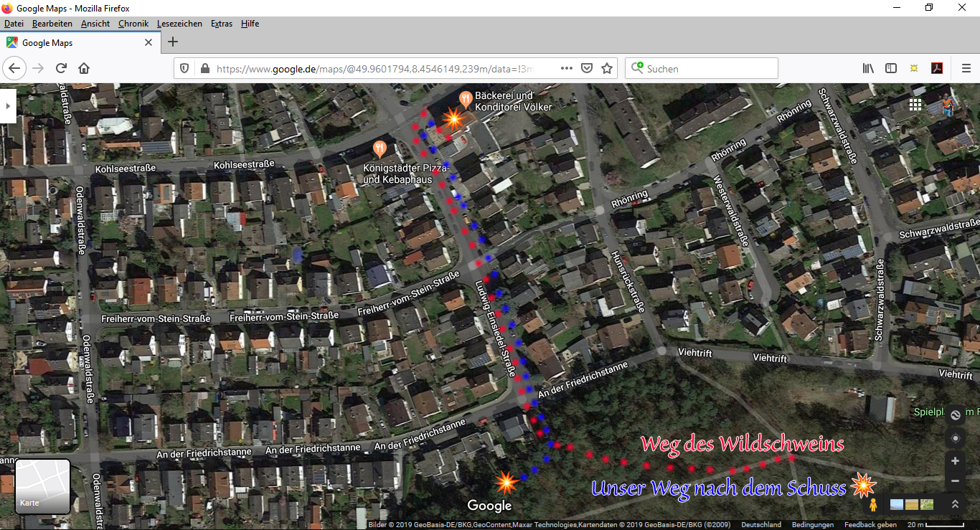Reload the Google Maps page
980x530 pixels.
coord(61,68)
